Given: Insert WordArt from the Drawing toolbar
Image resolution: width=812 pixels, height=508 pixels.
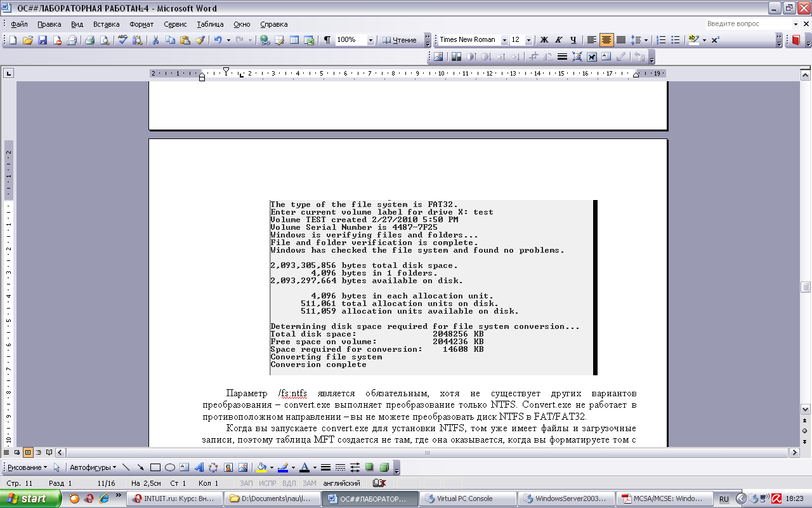Looking at the screenshot, I should (x=199, y=467).
